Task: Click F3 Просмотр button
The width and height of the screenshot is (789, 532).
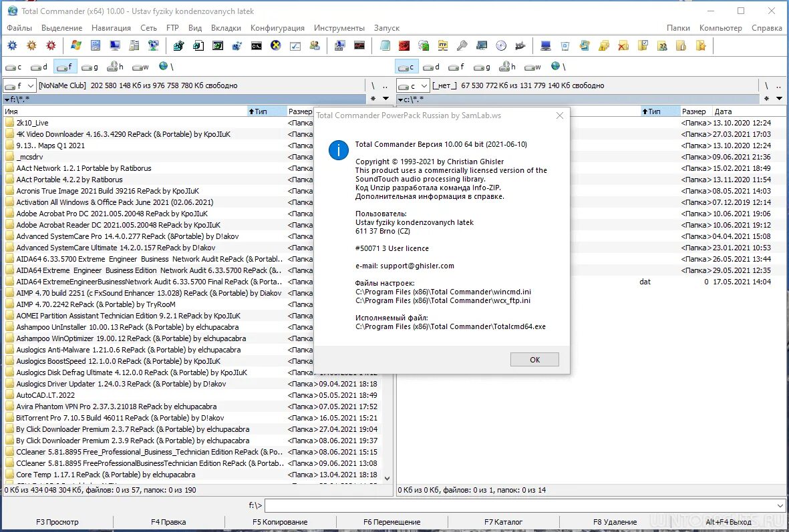Action: click(x=57, y=522)
